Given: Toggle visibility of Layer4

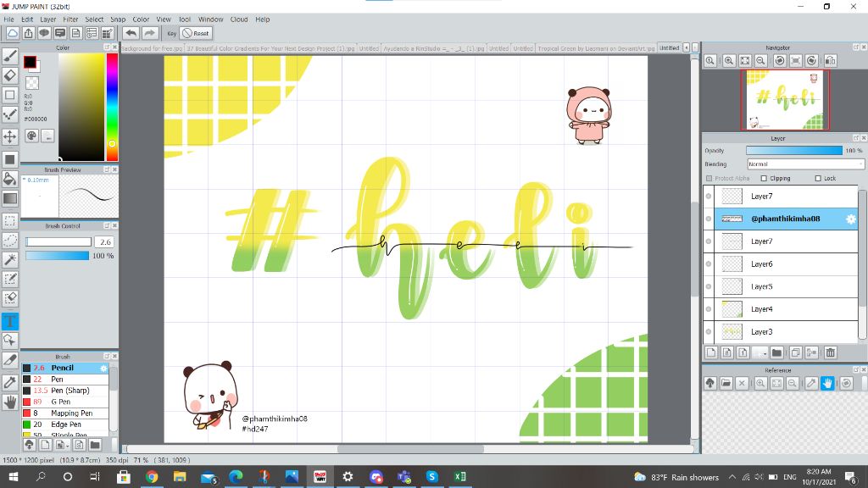Looking at the screenshot, I should coord(709,309).
